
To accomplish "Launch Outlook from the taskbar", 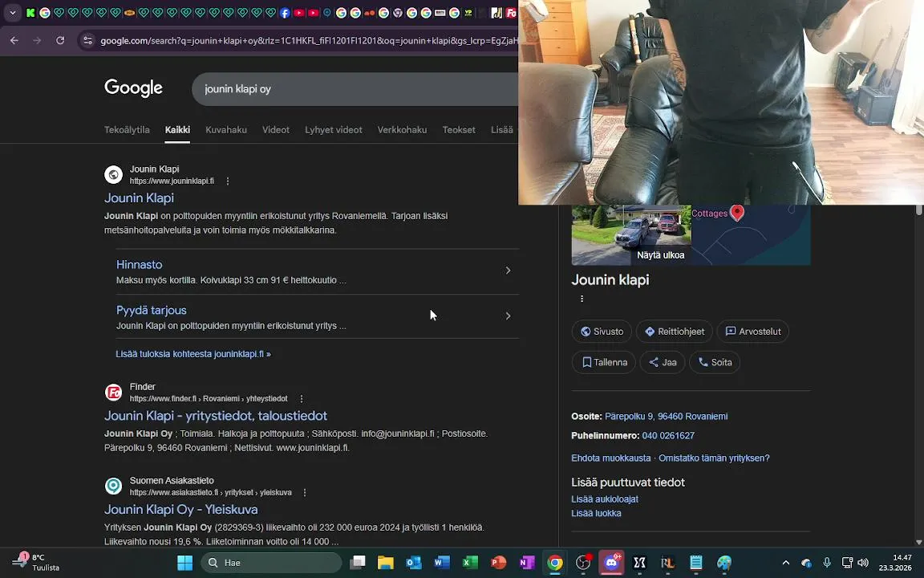I will point(414,563).
